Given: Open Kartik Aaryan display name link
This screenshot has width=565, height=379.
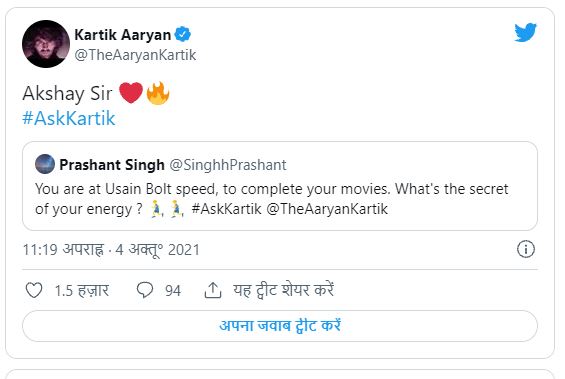Looking at the screenshot, I should click(x=123, y=35).
